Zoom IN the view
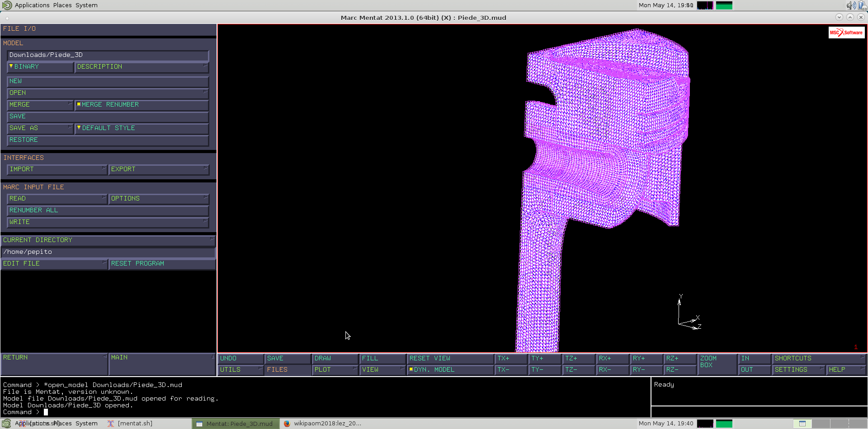 tap(755, 359)
